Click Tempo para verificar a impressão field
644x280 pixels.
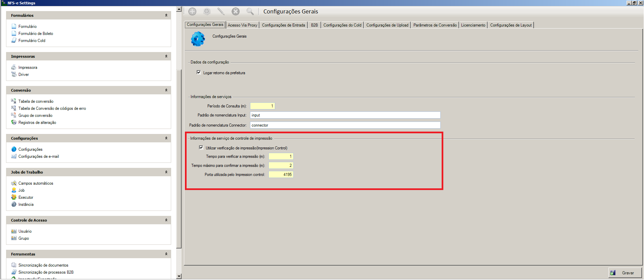point(281,156)
